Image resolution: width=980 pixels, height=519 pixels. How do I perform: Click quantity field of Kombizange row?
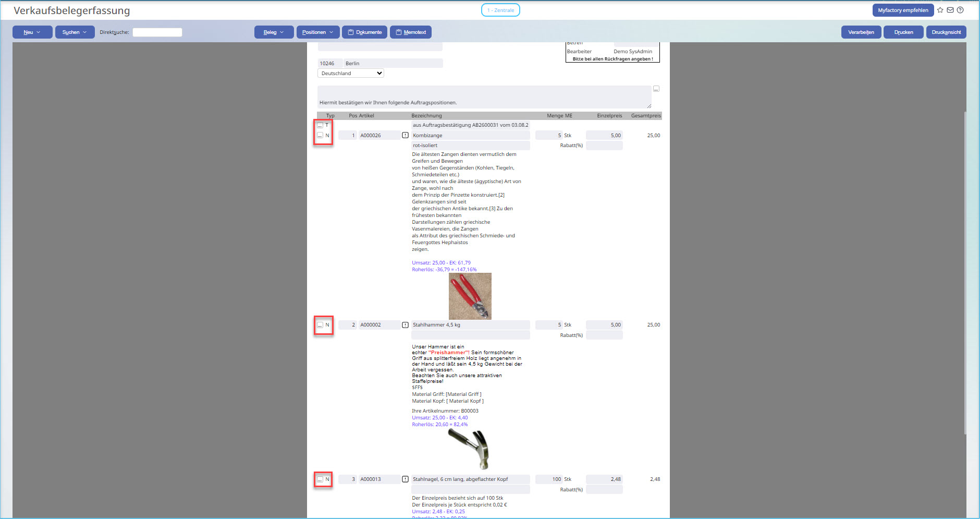(x=549, y=136)
